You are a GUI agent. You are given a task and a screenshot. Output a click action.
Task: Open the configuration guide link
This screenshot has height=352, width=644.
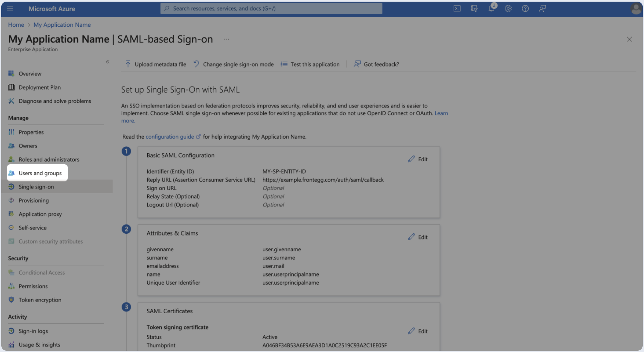[x=170, y=137]
